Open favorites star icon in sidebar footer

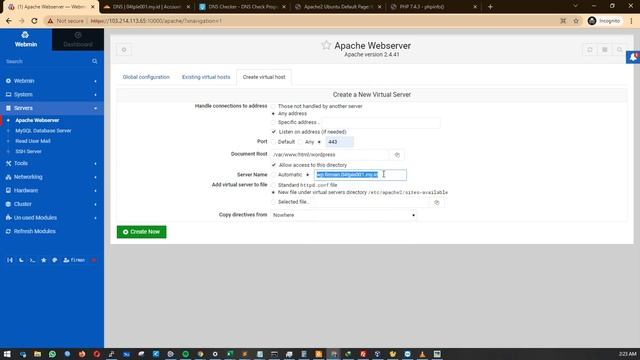pyautogui.click(x=44, y=260)
